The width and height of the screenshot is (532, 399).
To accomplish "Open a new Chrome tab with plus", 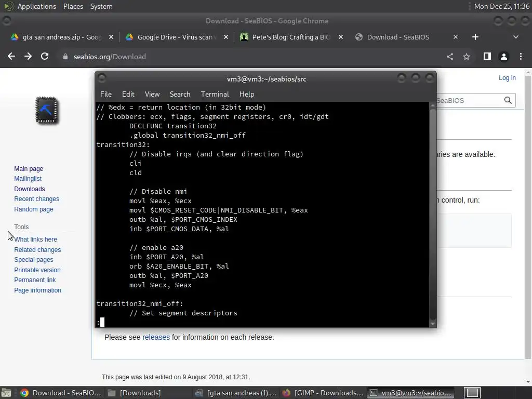I will tap(475, 37).
